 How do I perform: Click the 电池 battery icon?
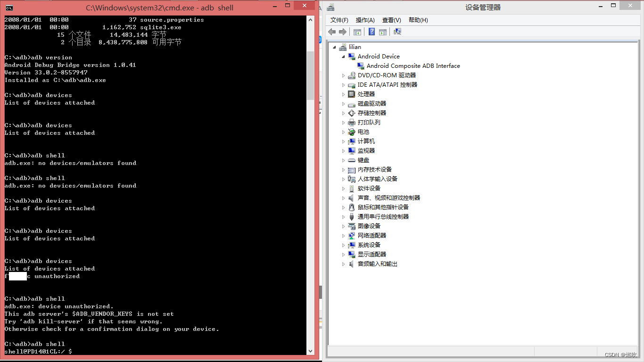point(352,132)
